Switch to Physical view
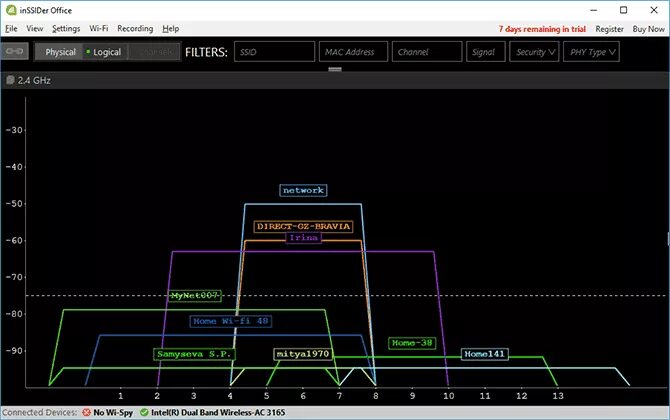670x420 pixels. point(60,52)
